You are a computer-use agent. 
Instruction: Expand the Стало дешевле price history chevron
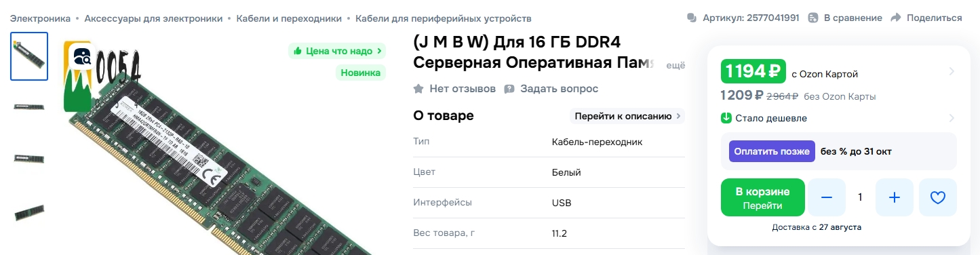[952, 118]
